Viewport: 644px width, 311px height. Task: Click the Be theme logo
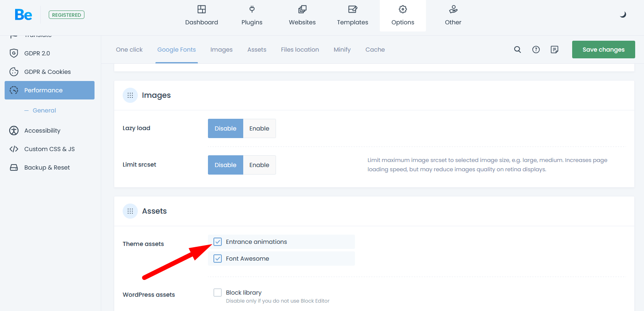[24, 15]
